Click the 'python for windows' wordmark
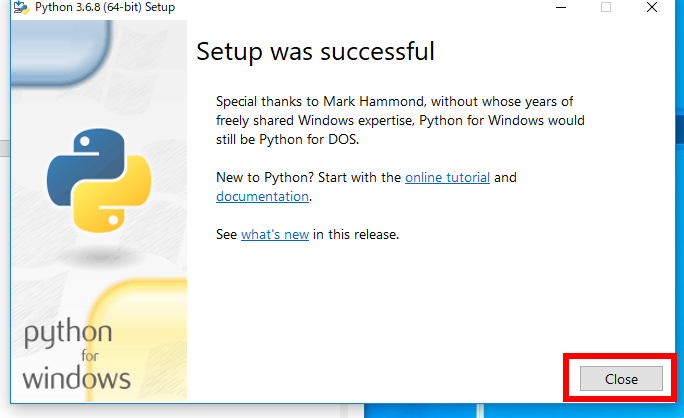This screenshot has height=418, width=684. pos(76,356)
